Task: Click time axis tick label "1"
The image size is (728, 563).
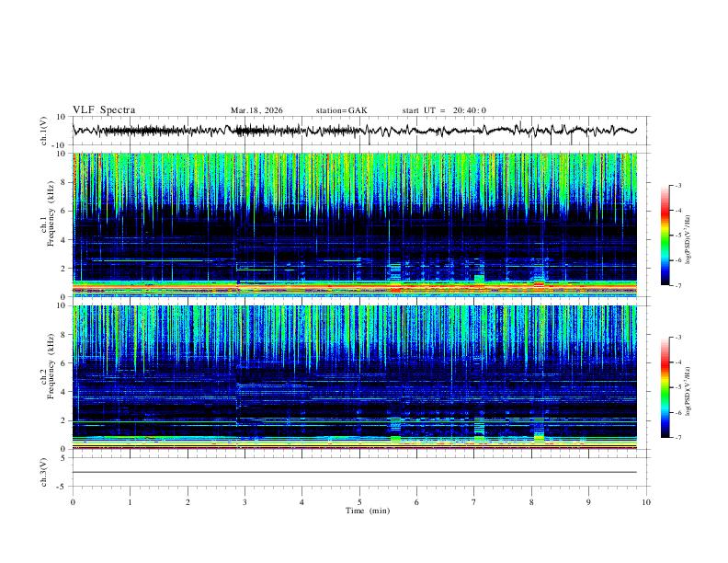Action: tap(130, 502)
